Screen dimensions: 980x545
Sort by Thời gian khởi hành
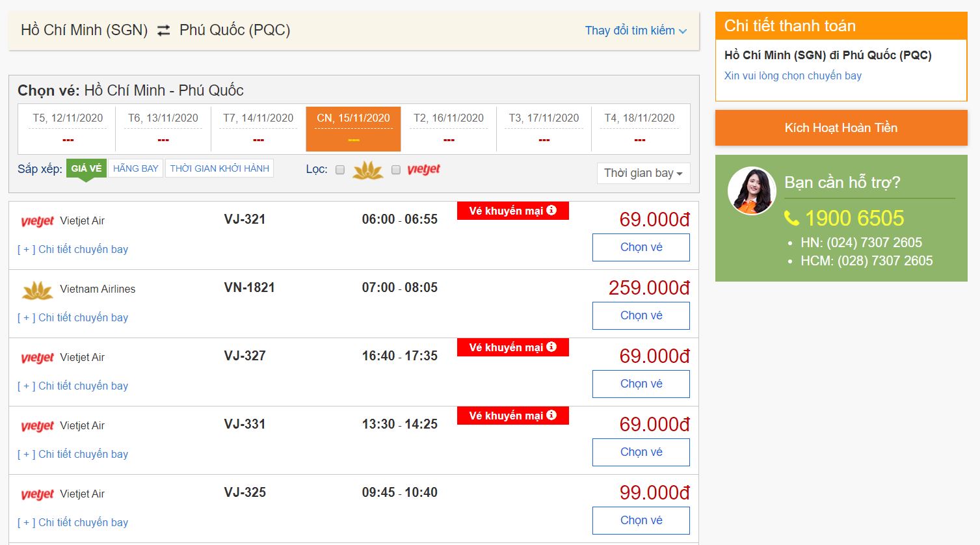pos(219,168)
